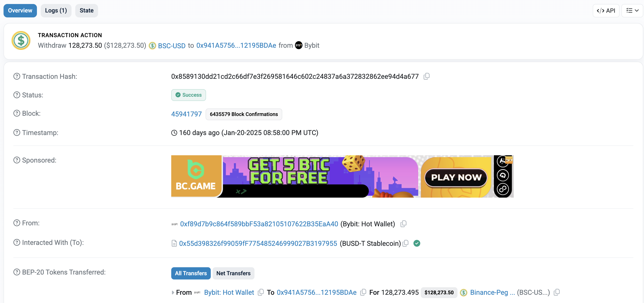This screenshot has width=644, height=303.
Task: Copy the recipient address in token transfer row
Action: click(x=363, y=292)
